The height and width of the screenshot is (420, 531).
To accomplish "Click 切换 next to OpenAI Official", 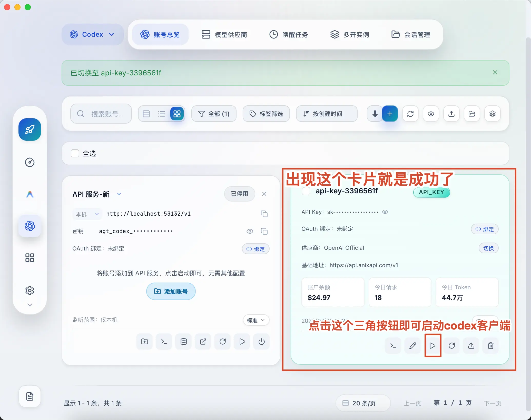I will (488, 248).
